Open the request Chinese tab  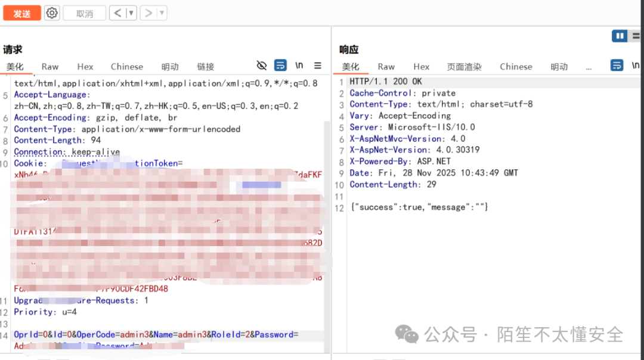point(127,67)
